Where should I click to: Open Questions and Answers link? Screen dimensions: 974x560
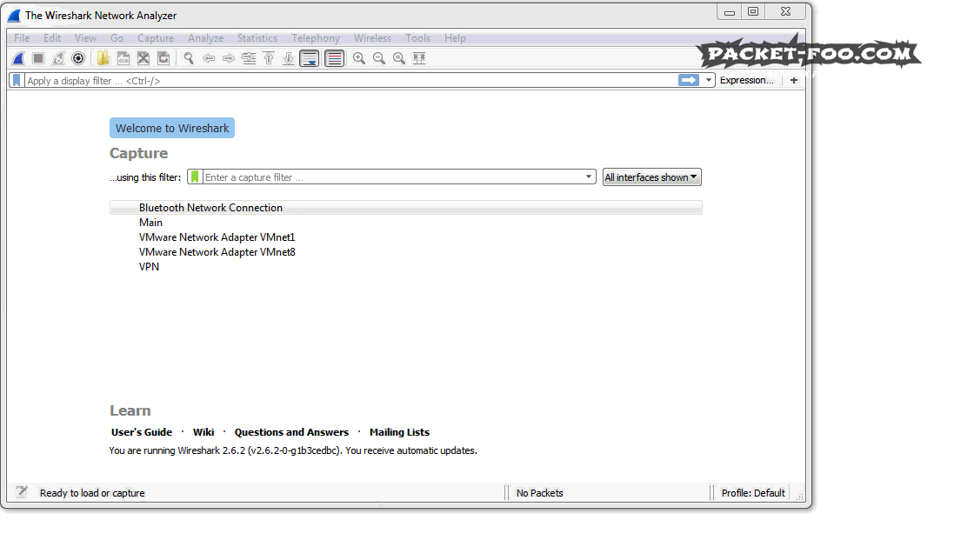point(291,432)
